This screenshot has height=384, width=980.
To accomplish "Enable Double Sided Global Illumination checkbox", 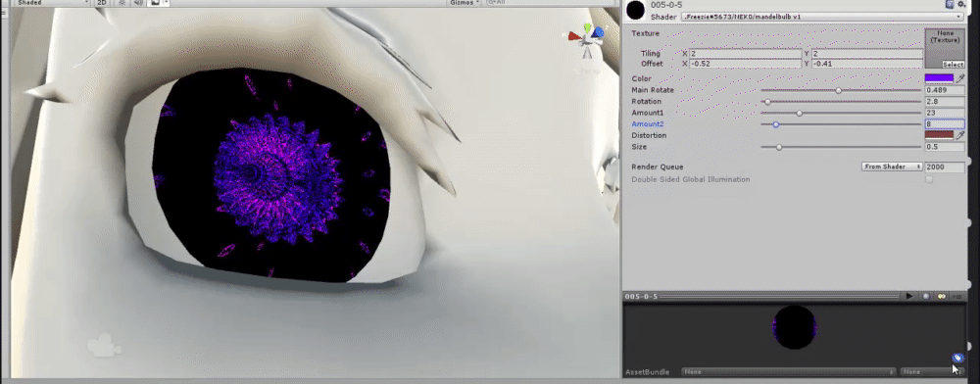I will [929, 180].
